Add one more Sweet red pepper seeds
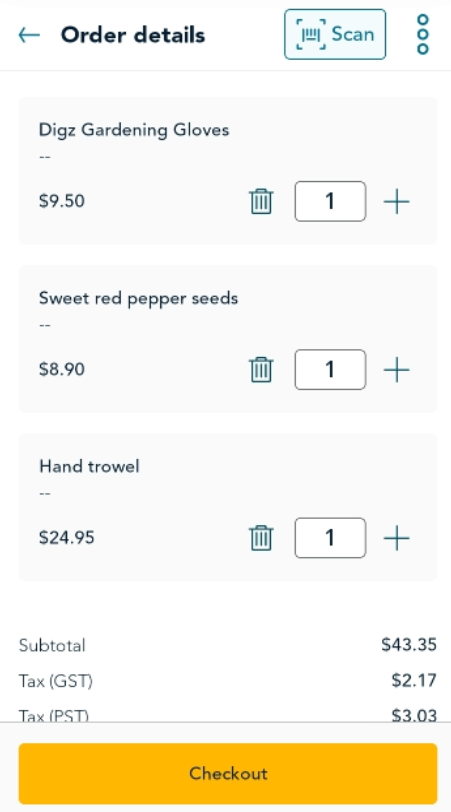Image resolution: width=451 pixels, height=812 pixels. [x=397, y=370]
